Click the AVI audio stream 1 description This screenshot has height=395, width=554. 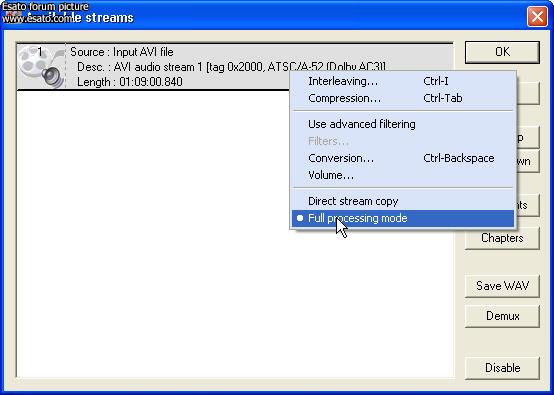[x=231, y=67]
